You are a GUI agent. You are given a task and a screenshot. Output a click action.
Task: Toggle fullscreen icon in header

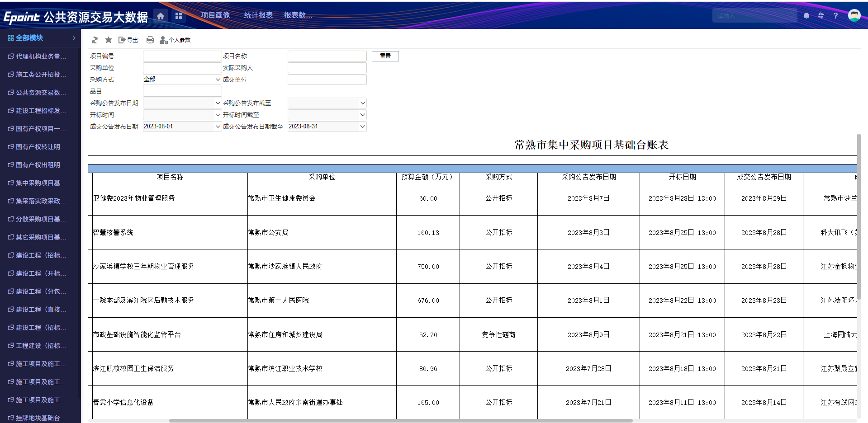tap(821, 16)
